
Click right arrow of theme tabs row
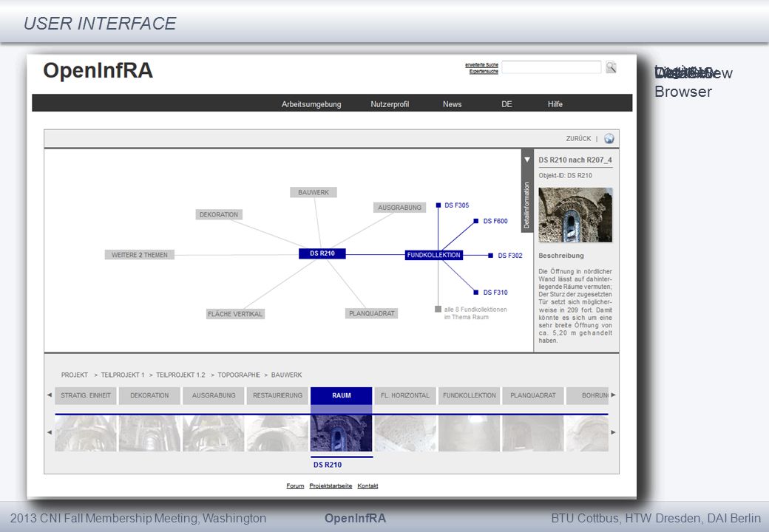point(613,395)
